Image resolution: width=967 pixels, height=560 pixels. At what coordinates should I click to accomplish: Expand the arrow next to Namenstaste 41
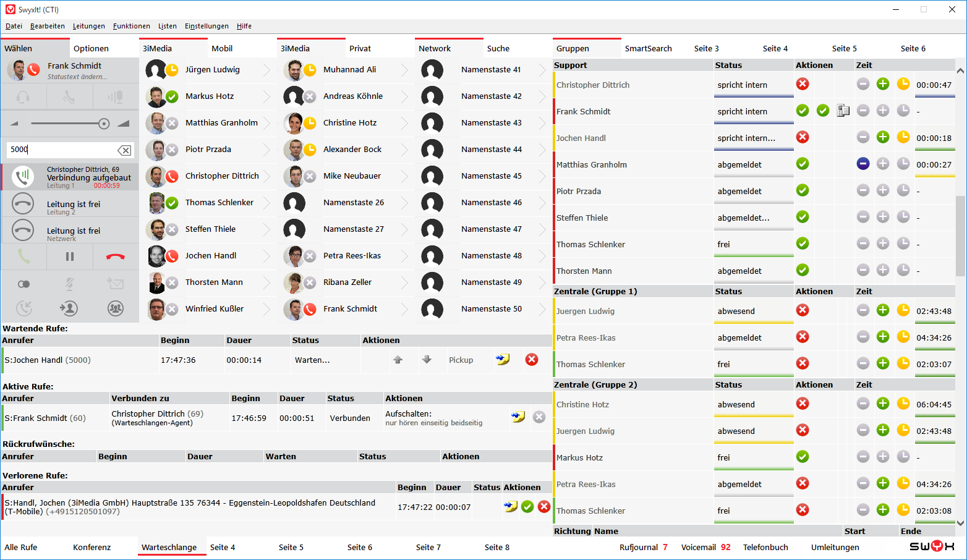point(542,70)
